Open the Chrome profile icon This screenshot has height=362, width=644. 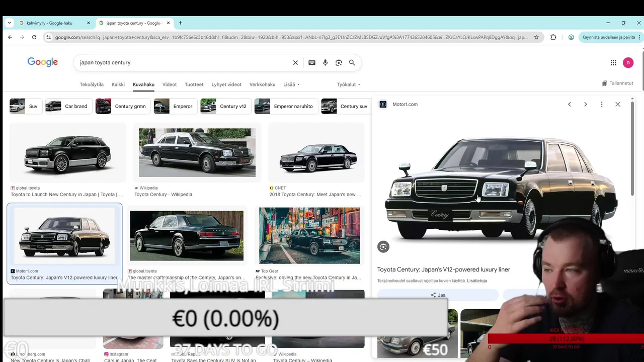point(571,37)
